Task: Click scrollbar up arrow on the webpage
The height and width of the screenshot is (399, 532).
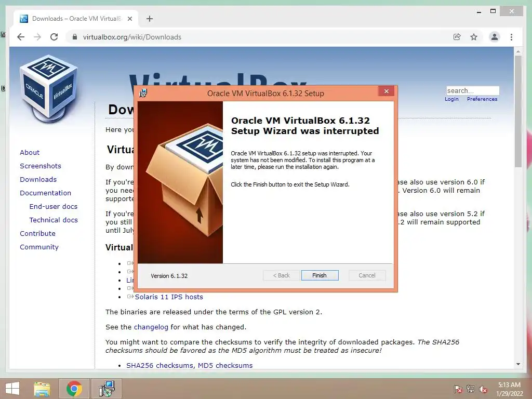Action: [518, 51]
